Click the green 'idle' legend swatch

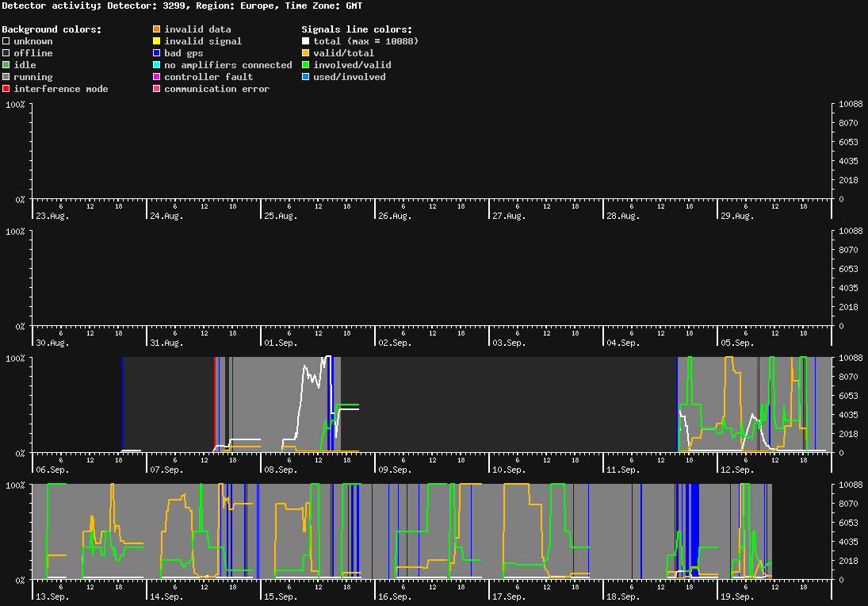click(6, 65)
